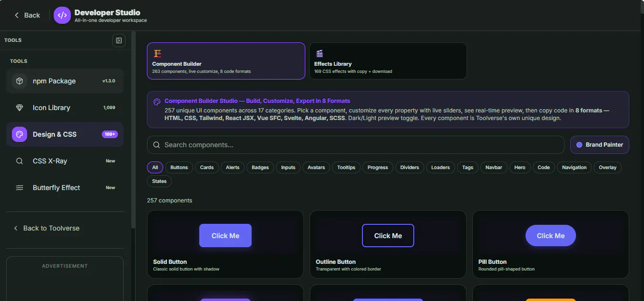The height and width of the screenshot is (301, 644).
Task: Open Butterfly Effect tool
Action: pyautogui.click(x=65, y=188)
